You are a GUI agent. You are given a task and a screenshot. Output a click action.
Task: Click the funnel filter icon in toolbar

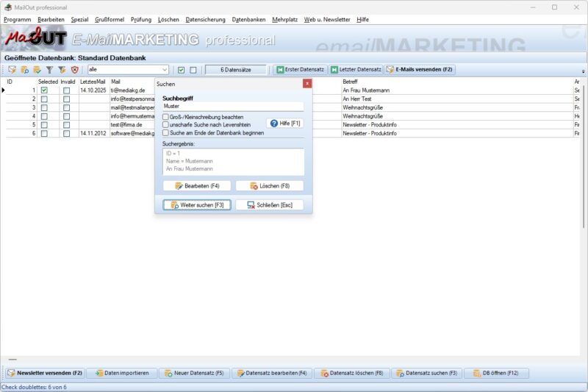(x=50, y=70)
